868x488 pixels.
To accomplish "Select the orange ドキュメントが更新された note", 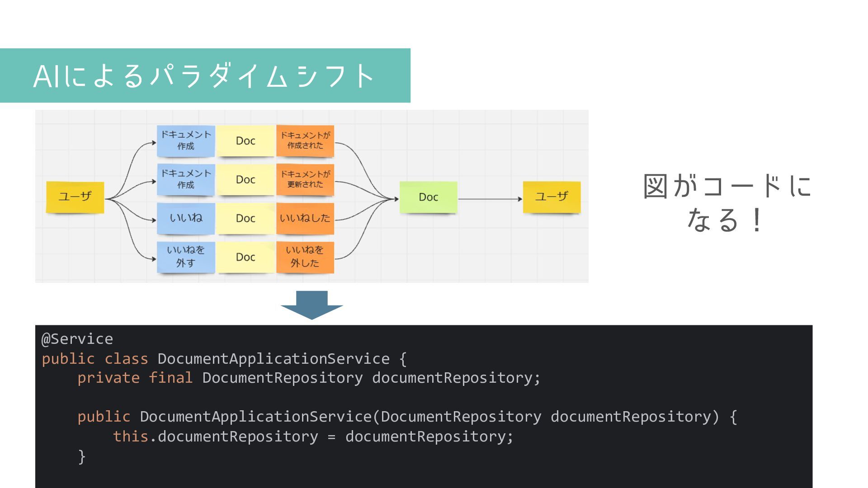I will coord(305,179).
